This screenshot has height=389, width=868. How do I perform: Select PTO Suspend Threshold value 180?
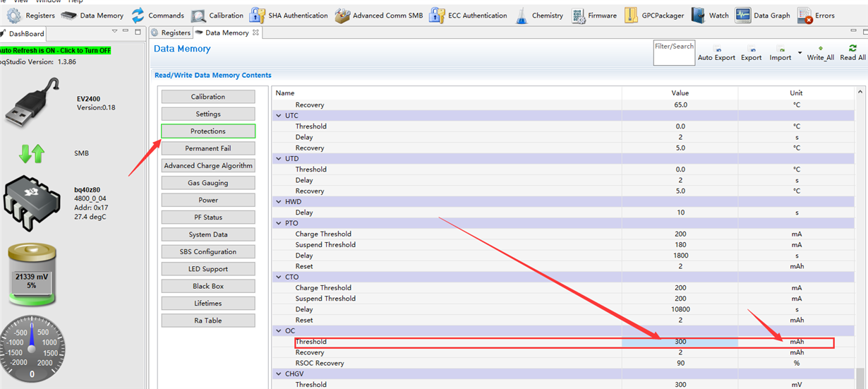coord(680,245)
